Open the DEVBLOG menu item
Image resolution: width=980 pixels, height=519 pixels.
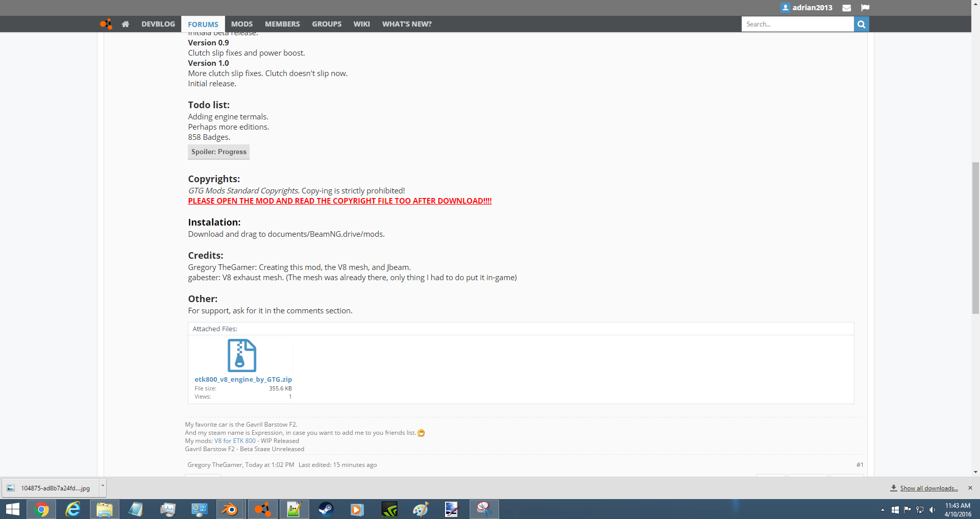(158, 24)
